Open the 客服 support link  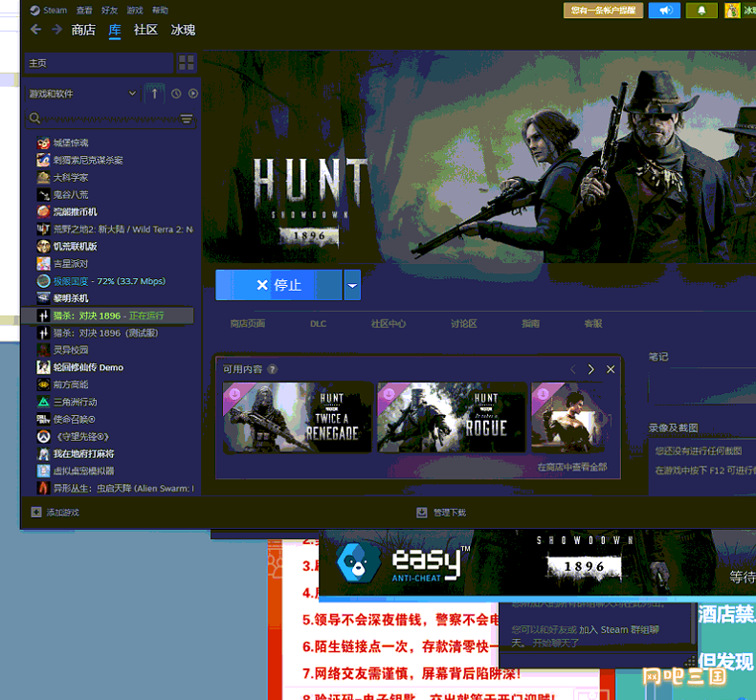coord(593,324)
